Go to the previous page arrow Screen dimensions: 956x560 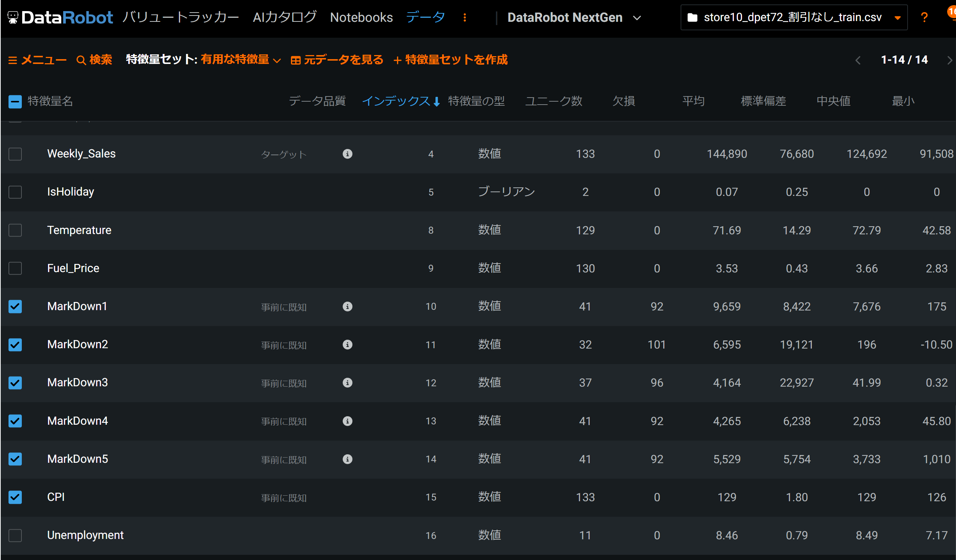(x=858, y=60)
